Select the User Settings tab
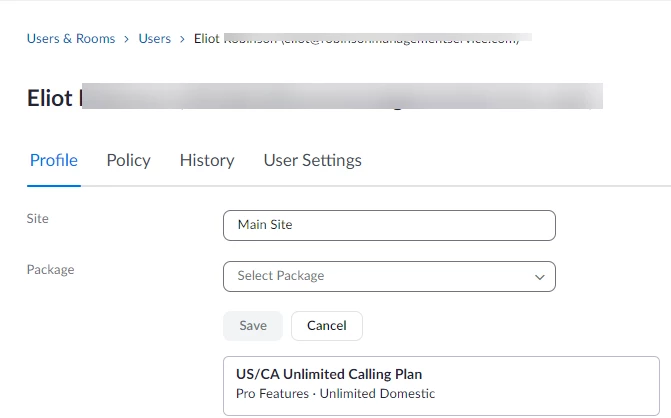The width and height of the screenshot is (671, 418). (312, 160)
